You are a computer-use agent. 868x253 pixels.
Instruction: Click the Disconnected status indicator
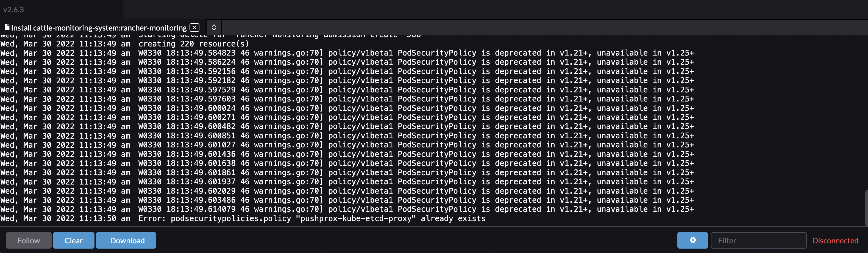pos(835,240)
